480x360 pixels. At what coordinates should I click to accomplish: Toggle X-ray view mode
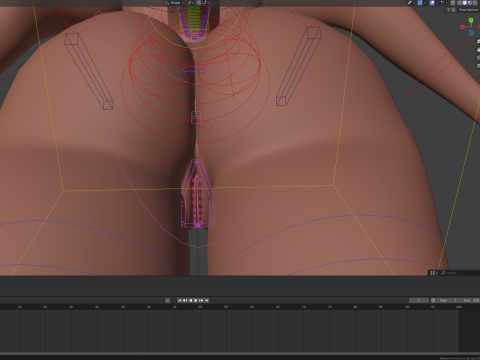(x=452, y=3)
